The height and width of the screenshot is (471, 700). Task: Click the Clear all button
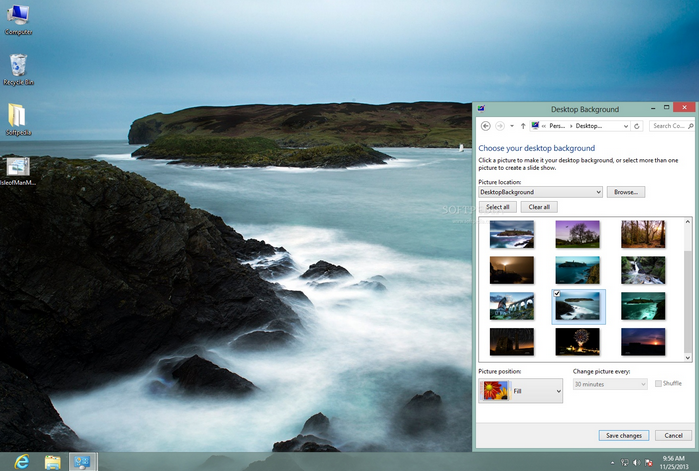tap(539, 207)
